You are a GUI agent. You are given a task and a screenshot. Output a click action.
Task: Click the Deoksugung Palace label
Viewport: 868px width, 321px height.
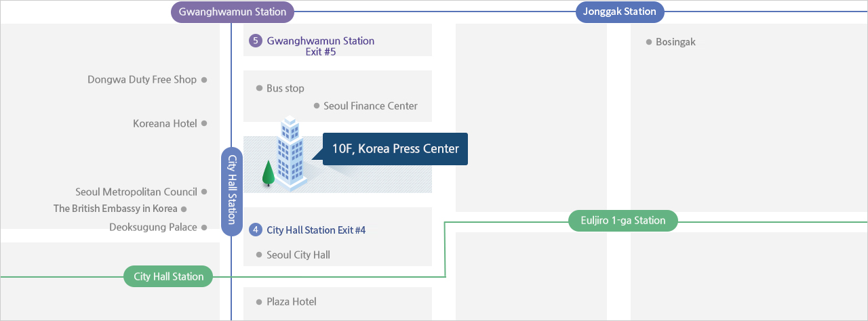(153, 228)
